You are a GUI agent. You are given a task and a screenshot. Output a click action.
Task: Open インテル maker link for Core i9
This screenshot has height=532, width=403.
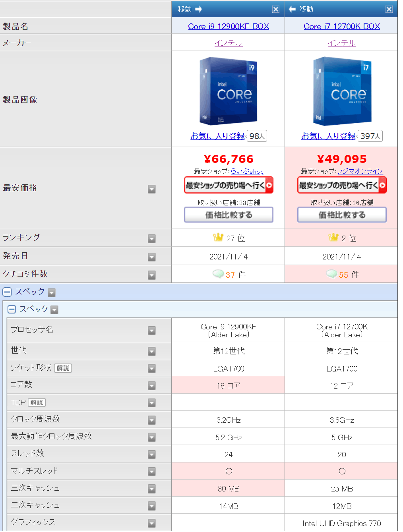point(229,43)
